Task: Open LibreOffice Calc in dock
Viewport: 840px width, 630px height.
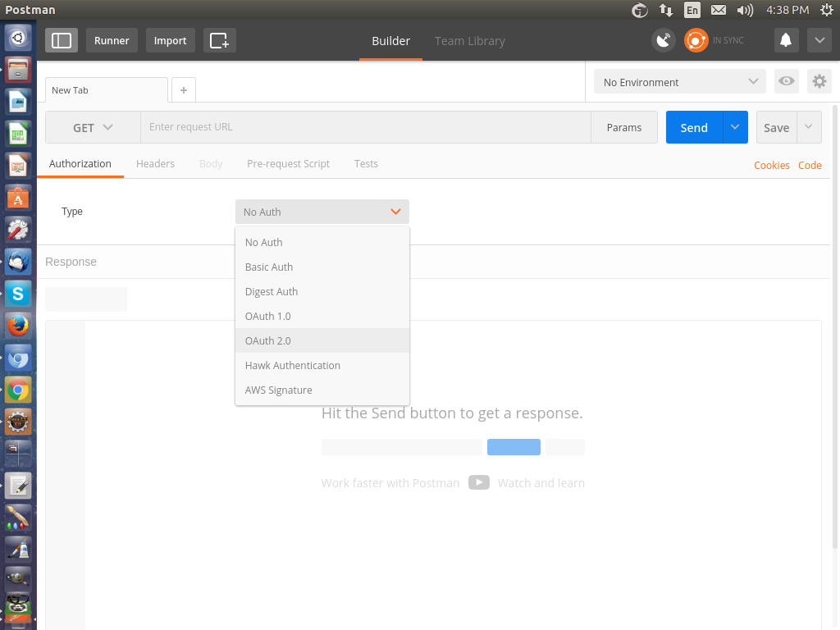Action: point(18,134)
